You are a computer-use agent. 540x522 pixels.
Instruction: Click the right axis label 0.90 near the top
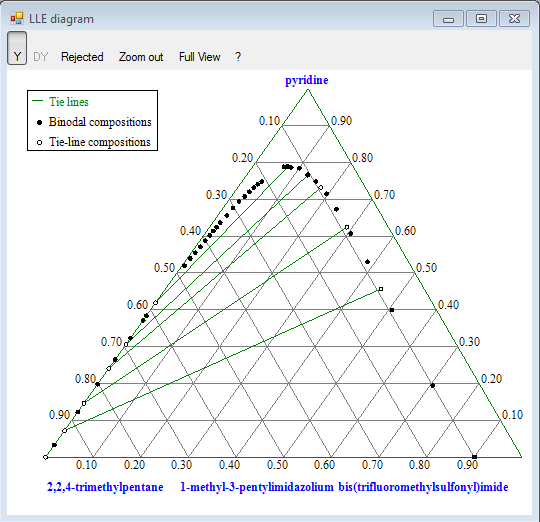pos(342,121)
